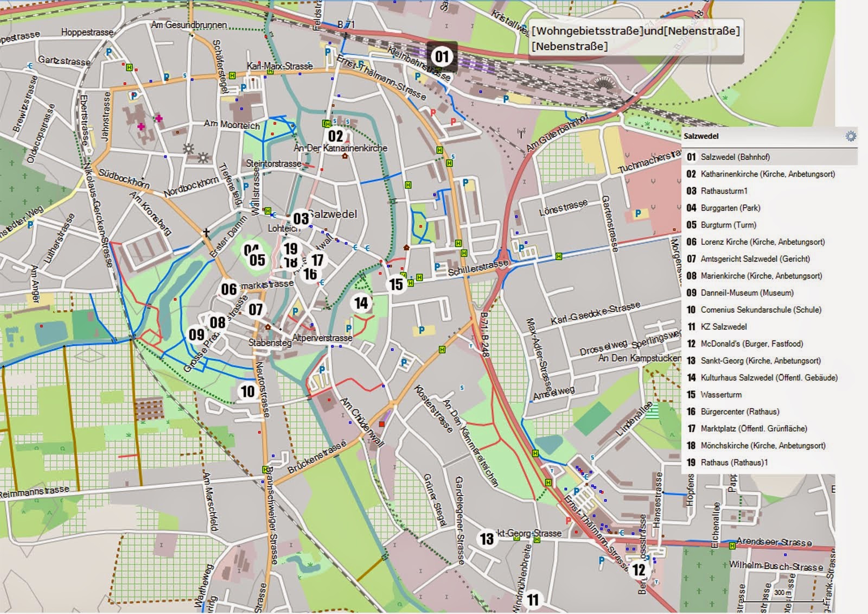Click map marker 19 for Rathaus
The height and width of the screenshot is (614, 868).
pyautogui.click(x=291, y=249)
